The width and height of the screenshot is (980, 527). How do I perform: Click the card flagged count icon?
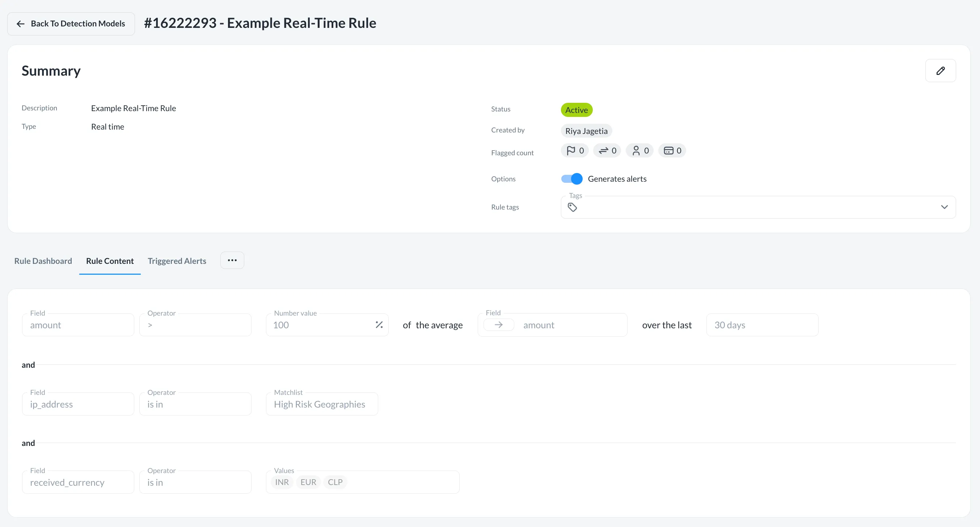668,151
